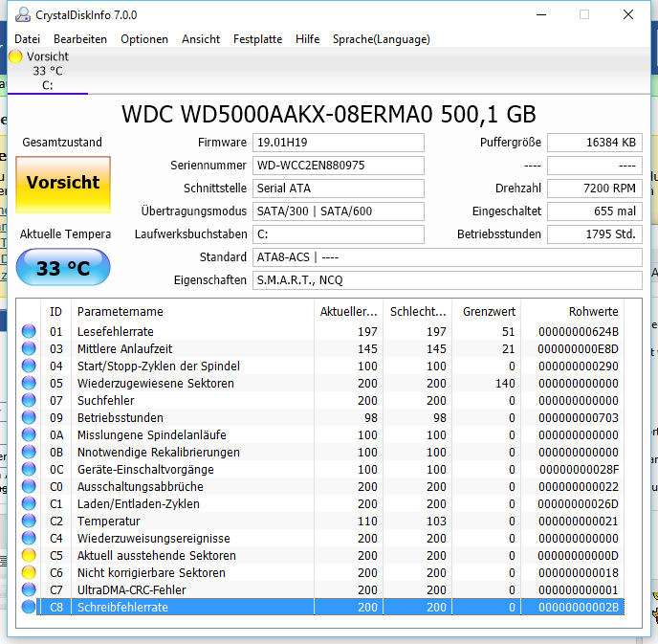Click the Gesamtzustand label

coord(62,143)
